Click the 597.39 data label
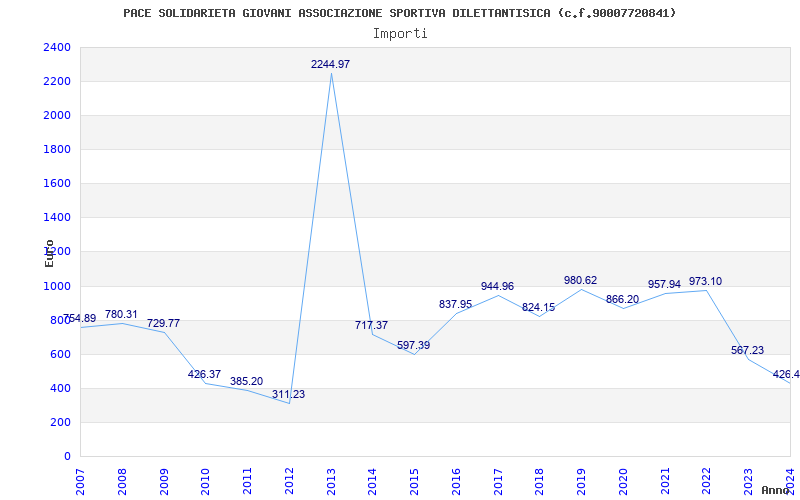 [x=413, y=345]
